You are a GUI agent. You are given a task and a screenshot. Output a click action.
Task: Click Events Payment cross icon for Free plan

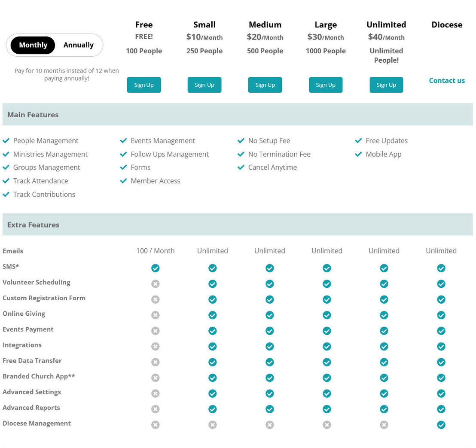tap(156, 331)
